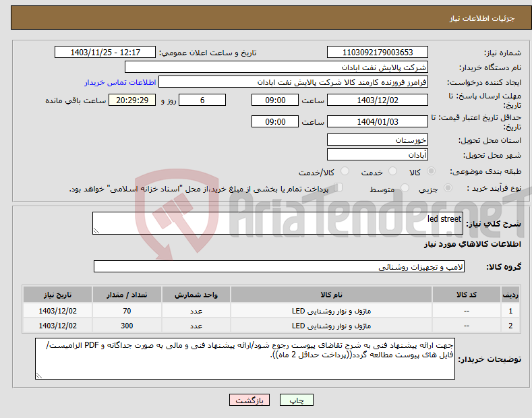This screenshot has width=532, height=418.
Task: Click the remaining time field 20:29:29
Action: (x=132, y=100)
